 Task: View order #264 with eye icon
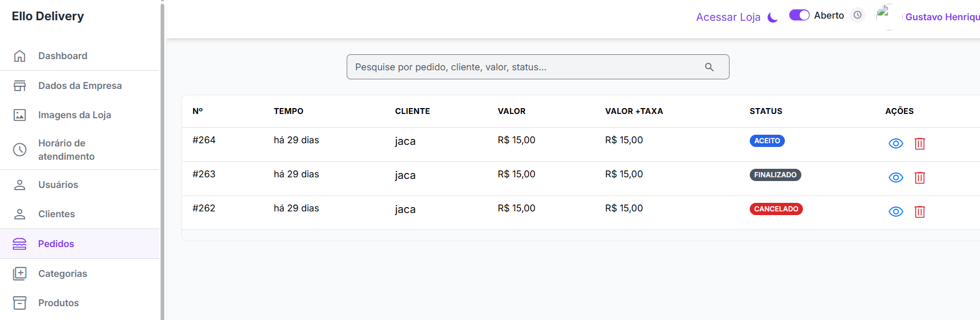896,144
